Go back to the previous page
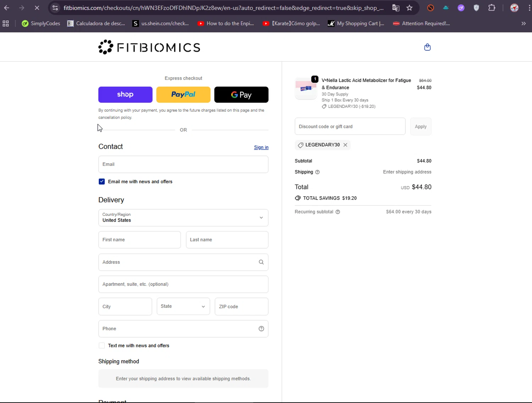532x403 pixels. [x=7, y=8]
